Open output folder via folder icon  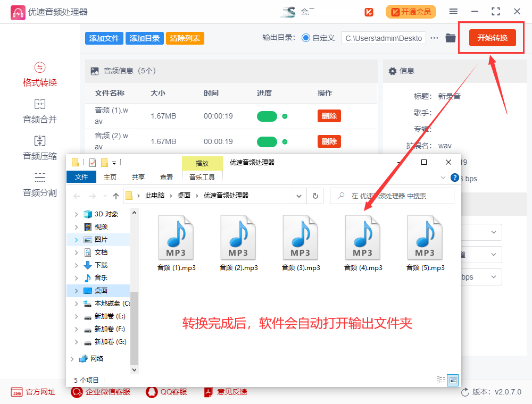click(451, 38)
